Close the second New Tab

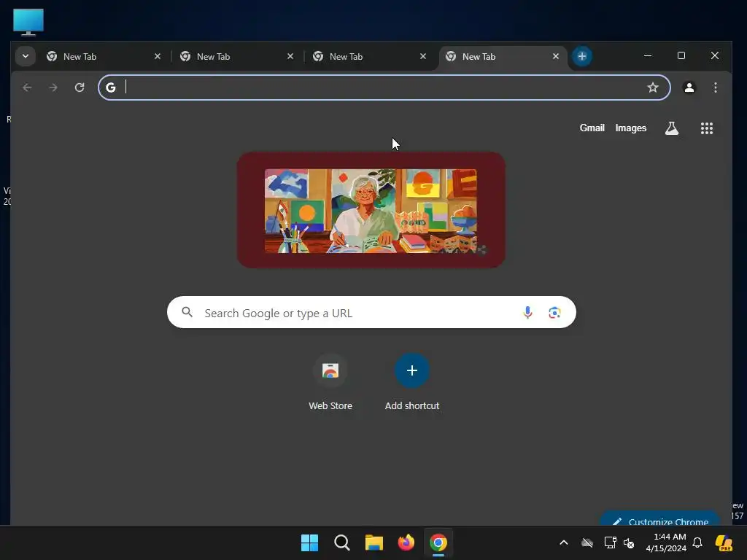pos(290,56)
